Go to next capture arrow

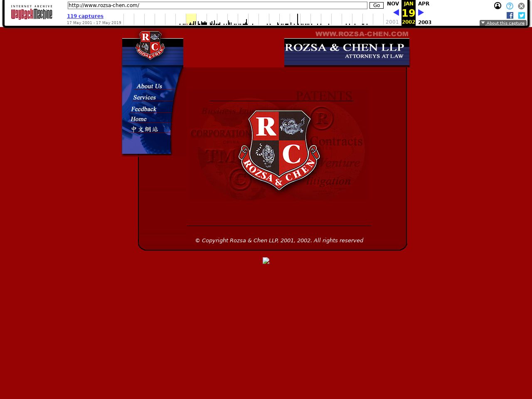point(421,12)
